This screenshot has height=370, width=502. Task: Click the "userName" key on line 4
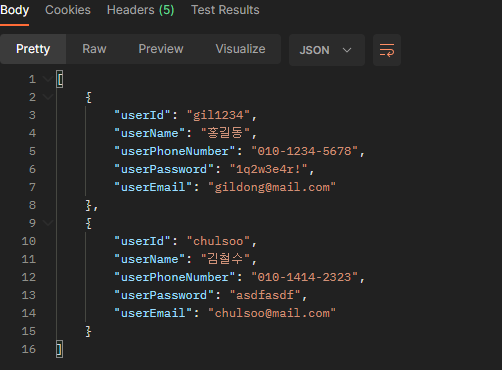pyautogui.click(x=149, y=133)
